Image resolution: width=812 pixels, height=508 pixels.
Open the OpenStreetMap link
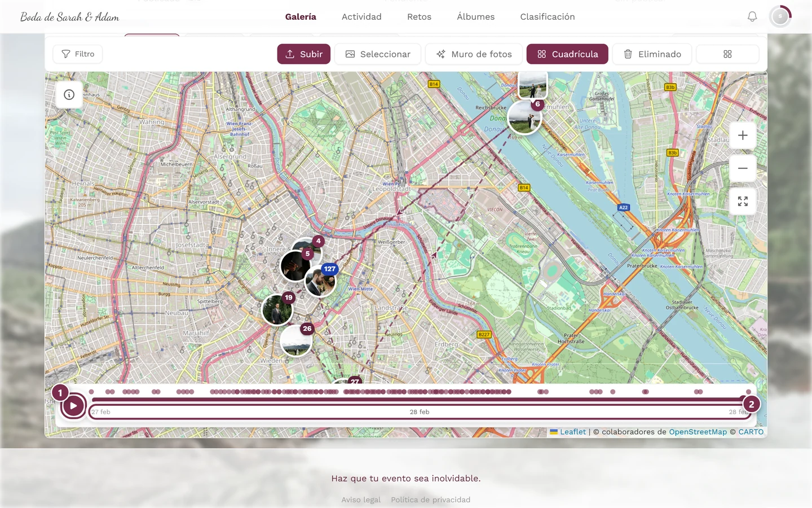(698, 432)
